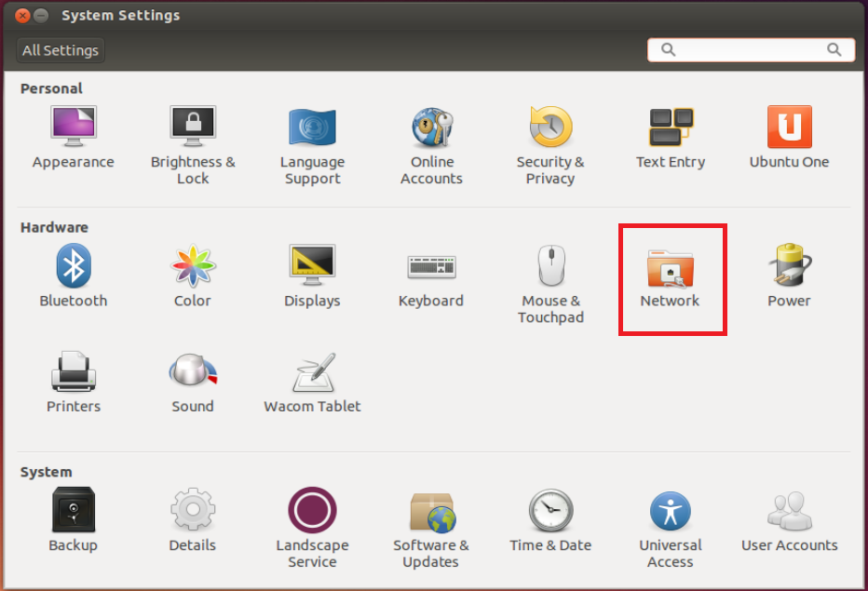
Task: Click the All Settings button
Action: tap(61, 50)
